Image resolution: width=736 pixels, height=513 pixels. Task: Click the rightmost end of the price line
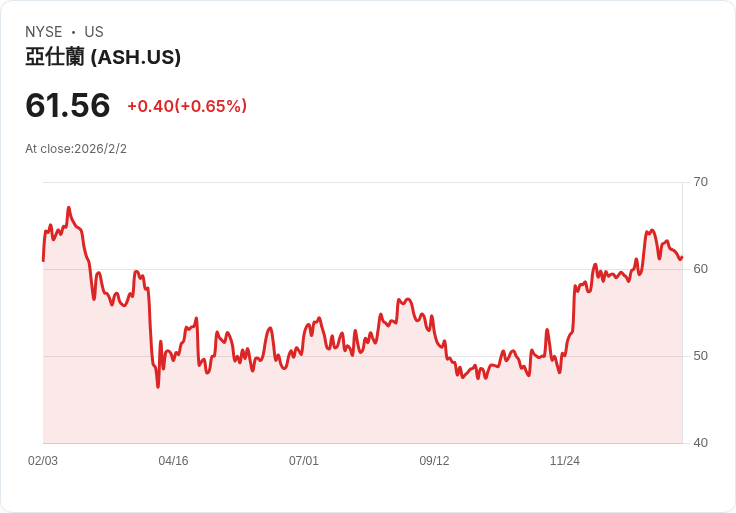[x=682, y=257]
